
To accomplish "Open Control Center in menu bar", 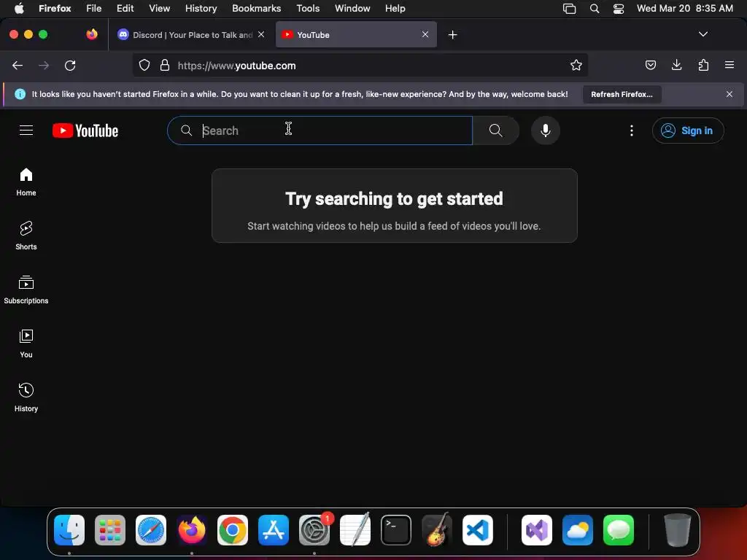I will pos(619,8).
